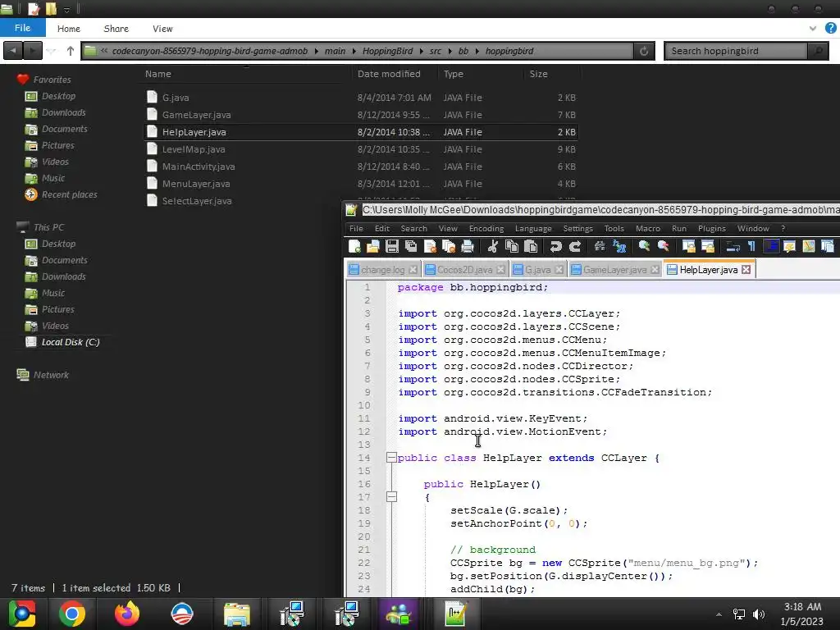The image size is (840, 630).
Task: Click the Search hoppingbird input field
Action: point(737,51)
